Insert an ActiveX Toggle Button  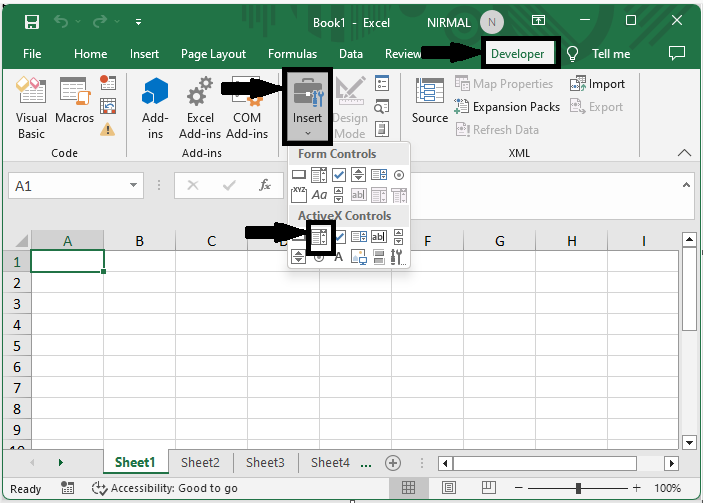point(379,257)
